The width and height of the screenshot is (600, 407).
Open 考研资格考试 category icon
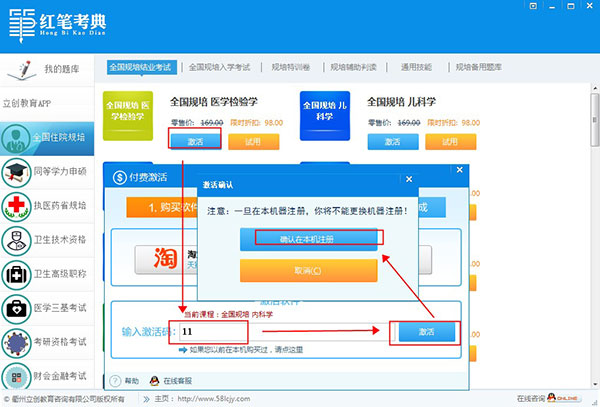(16, 343)
